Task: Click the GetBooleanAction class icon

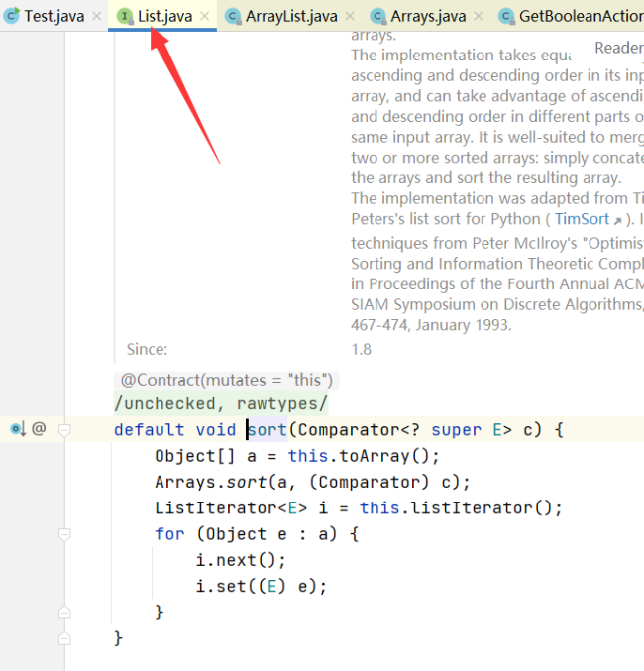Action: [x=506, y=16]
